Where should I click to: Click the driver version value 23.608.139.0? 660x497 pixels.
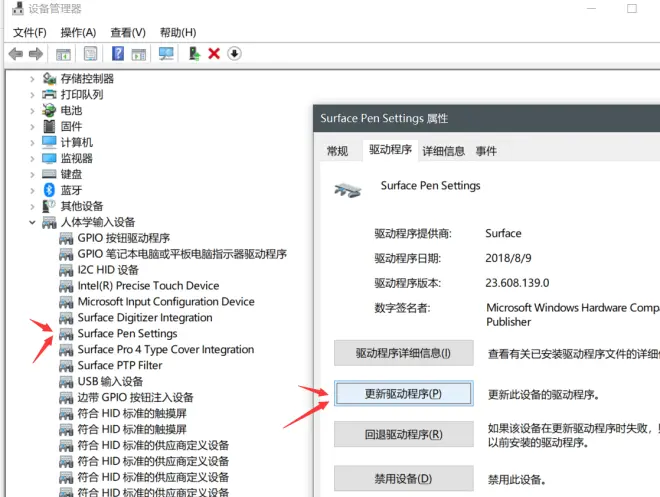click(x=517, y=283)
